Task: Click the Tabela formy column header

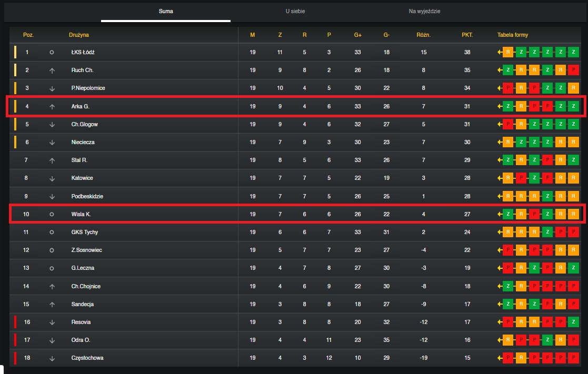Action: 513,35
